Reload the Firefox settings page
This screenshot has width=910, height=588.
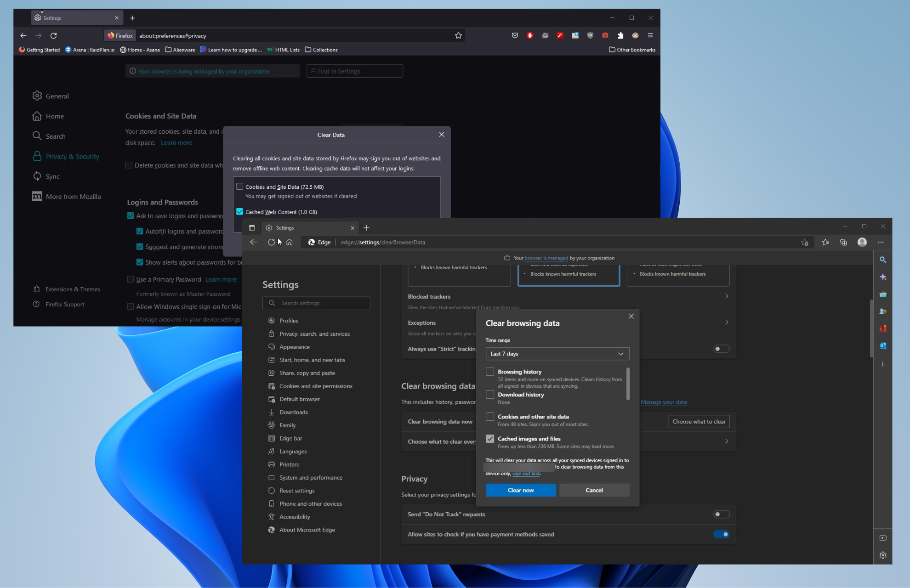53,35
